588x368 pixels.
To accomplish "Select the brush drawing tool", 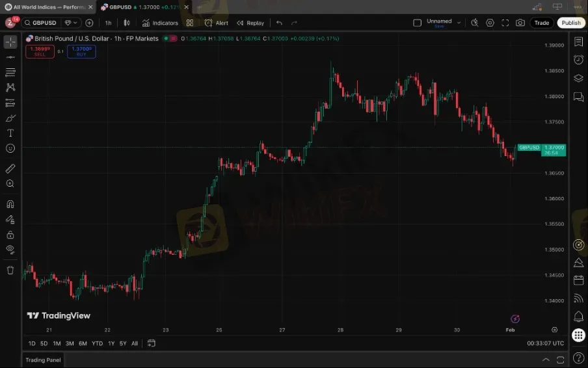I will [x=10, y=118].
